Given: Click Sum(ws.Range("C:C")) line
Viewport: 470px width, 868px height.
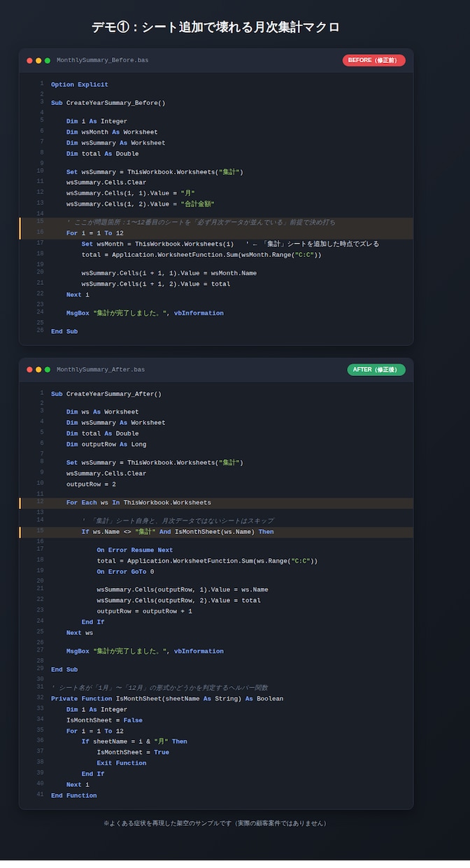Looking at the screenshot, I should pos(207,561).
